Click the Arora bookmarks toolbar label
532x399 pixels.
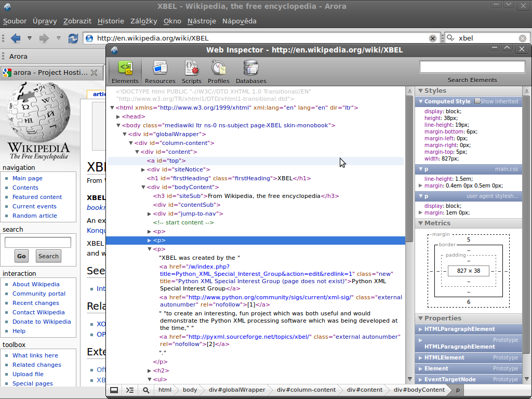tap(18, 56)
